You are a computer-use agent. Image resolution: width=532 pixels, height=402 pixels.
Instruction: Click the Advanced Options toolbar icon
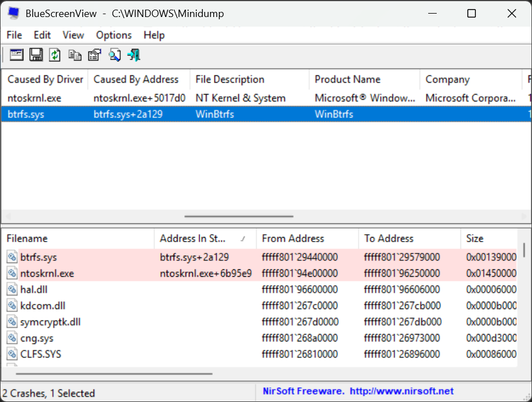16,55
